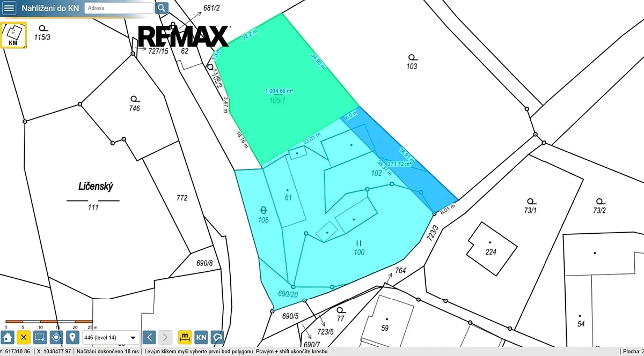Click parcel label 102

click(x=377, y=173)
